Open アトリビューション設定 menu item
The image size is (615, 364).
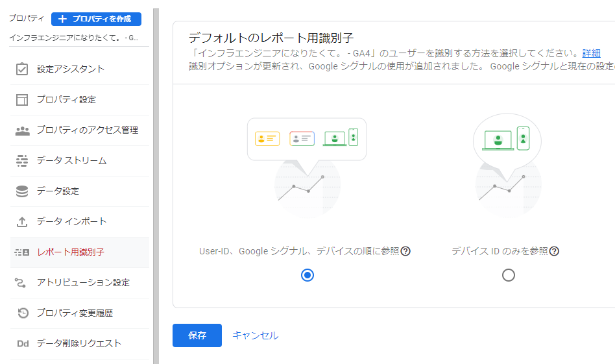[80, 283]
